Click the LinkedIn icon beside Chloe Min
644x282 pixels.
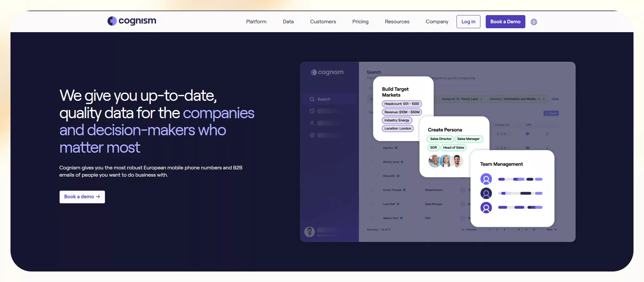(398, 176)
